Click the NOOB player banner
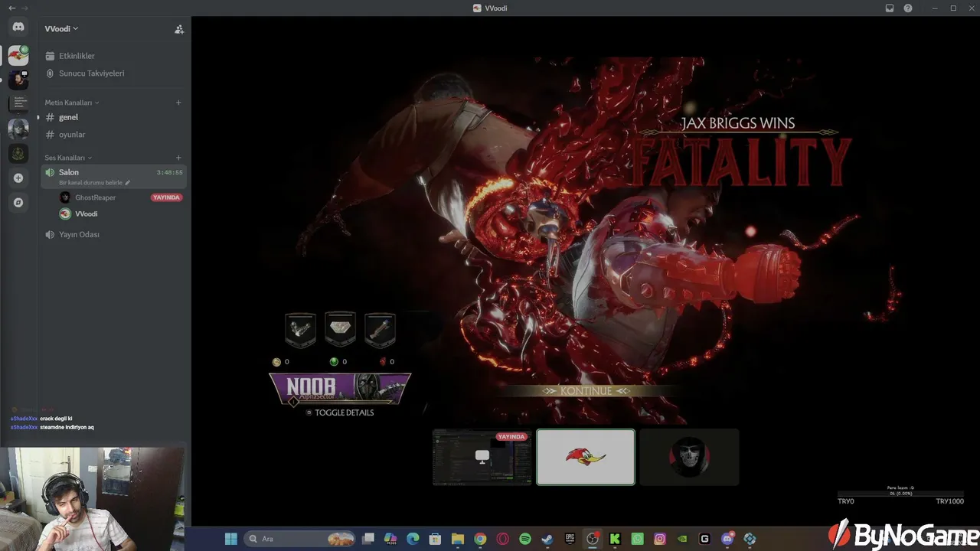This screenshot has width=980, height=551. (x=340, y=389)
